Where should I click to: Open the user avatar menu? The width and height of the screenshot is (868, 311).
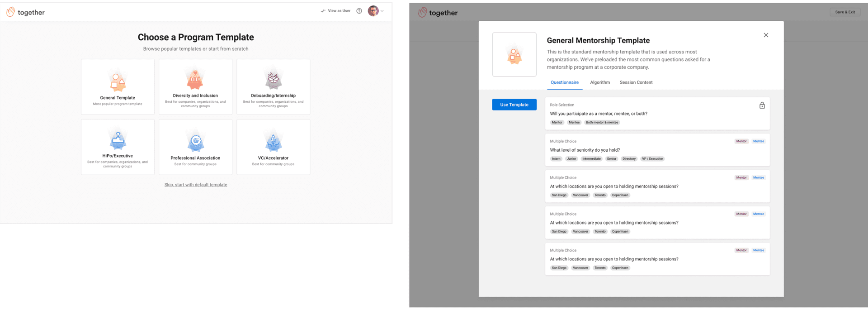[x=373, y=11]
